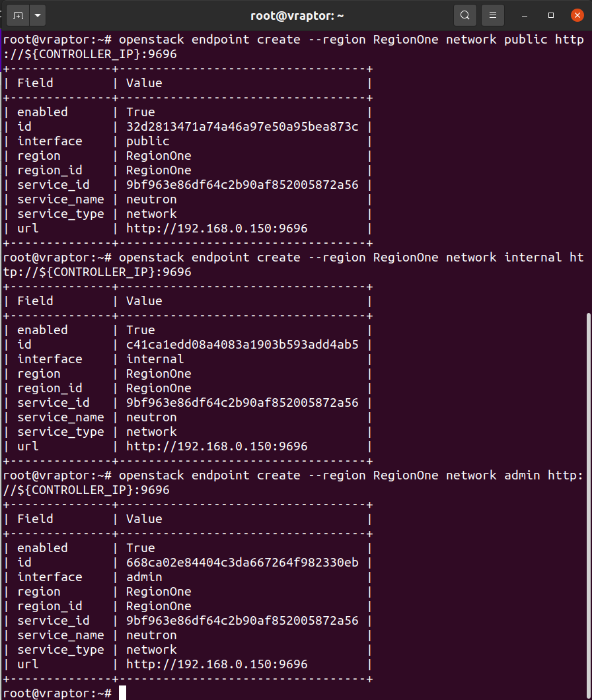Screen dimensions: 592x700
Task: Click the window title root@vraptor
Action: (x=297, y=16)
